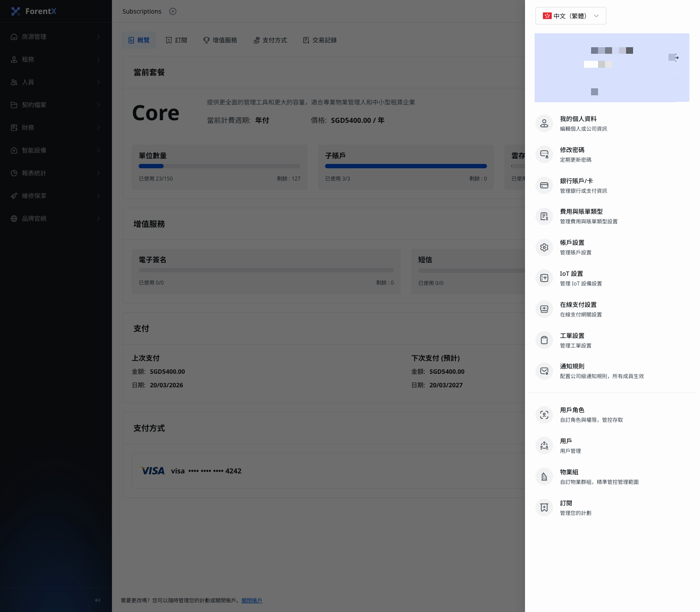Image resolution: width=700 pixels, height=612 pixels.
Task: Open the 在線支付設置 icon
Action: pos(544,309)
